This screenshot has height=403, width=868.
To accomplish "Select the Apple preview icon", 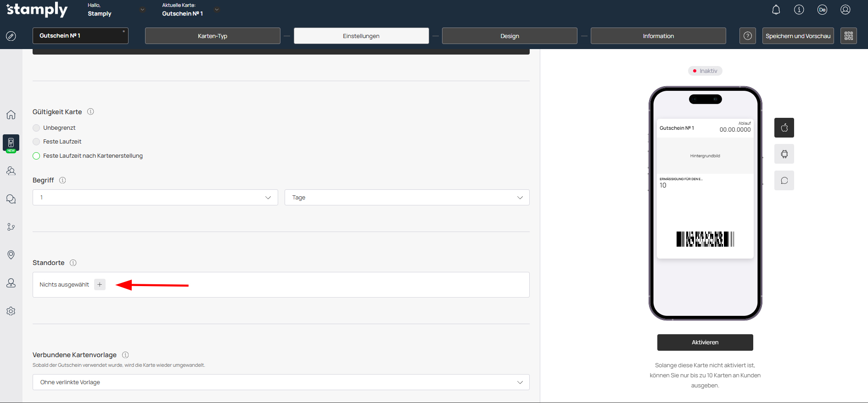I will click(784, 127).
